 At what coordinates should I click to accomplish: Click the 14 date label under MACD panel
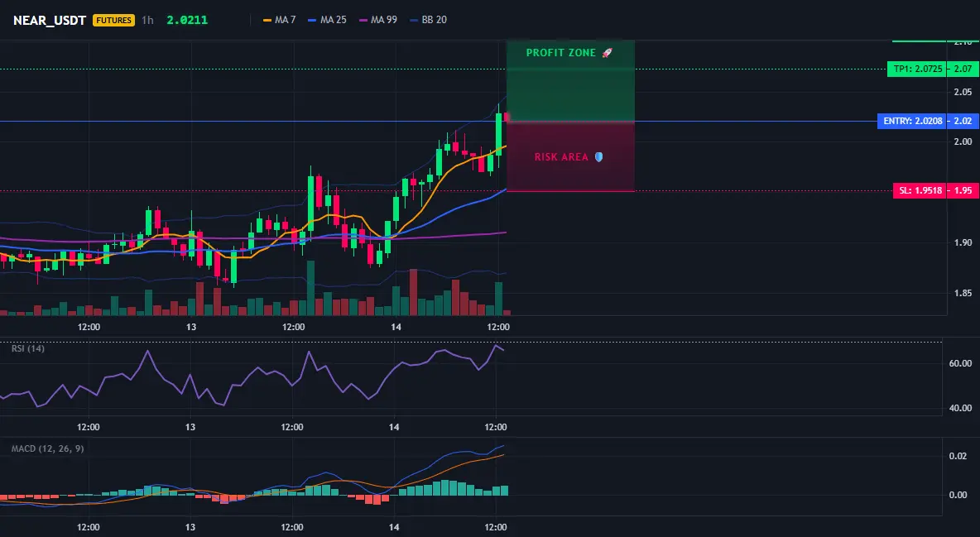pyautogui.click(x=394, y=527)
